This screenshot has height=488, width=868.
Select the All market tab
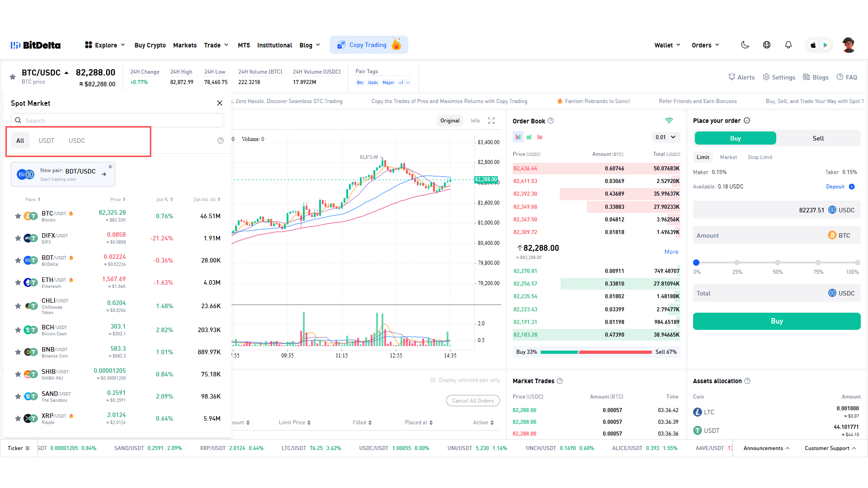[20, 141]
